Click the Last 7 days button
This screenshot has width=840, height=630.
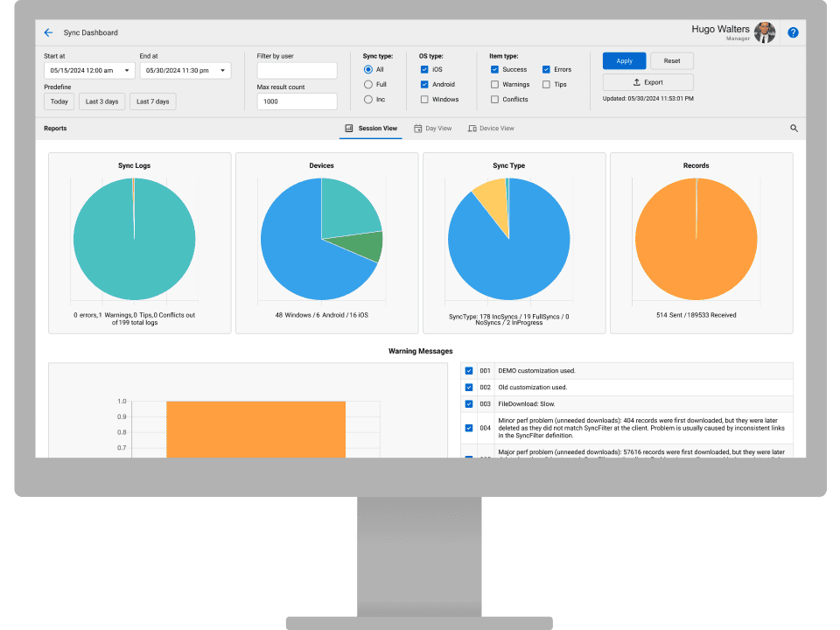[x=150, y=101]
